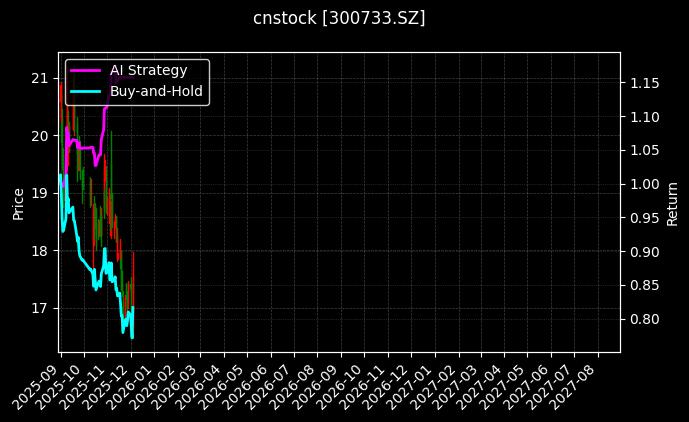Viewport: 689px width, 422px height.
Task: Click the chart title cnstock [300733.SZ]
Action: point(339,18)
